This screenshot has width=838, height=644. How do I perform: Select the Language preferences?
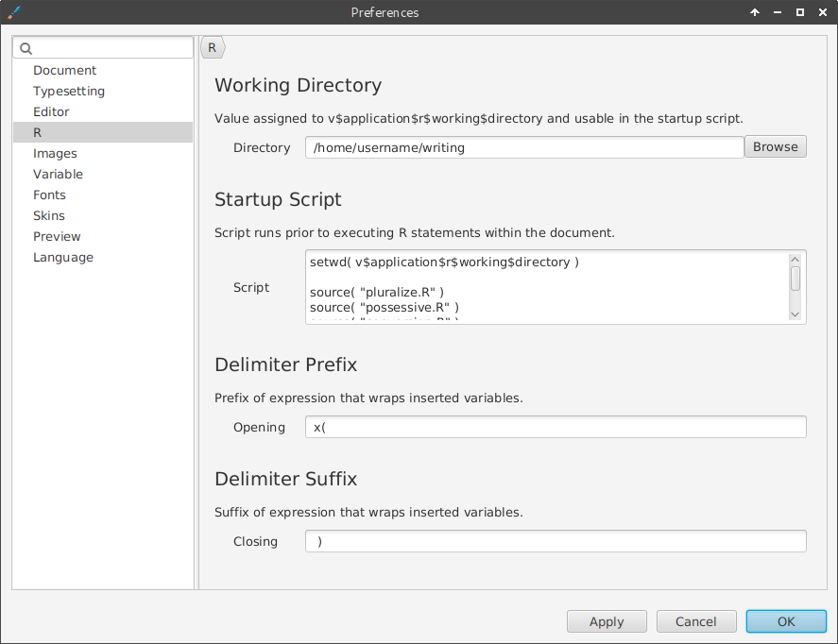tap(63, 257)
